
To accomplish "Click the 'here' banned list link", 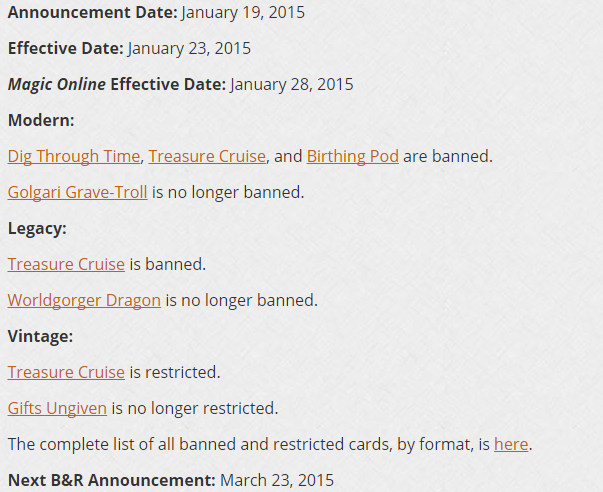I will coord(510,444).
